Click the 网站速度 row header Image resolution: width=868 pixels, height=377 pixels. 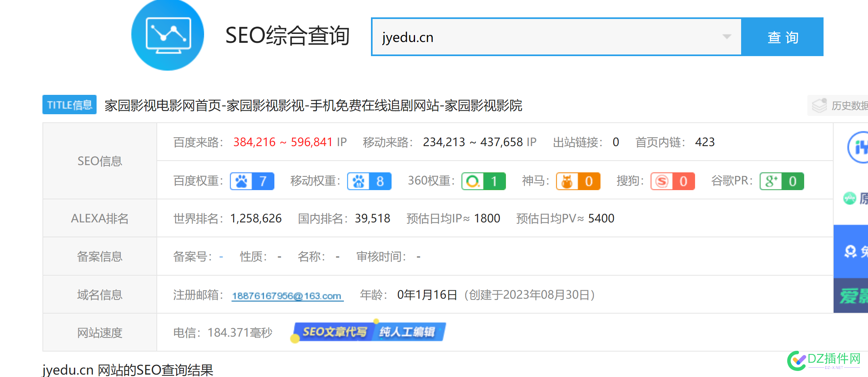tap(100, 333)
